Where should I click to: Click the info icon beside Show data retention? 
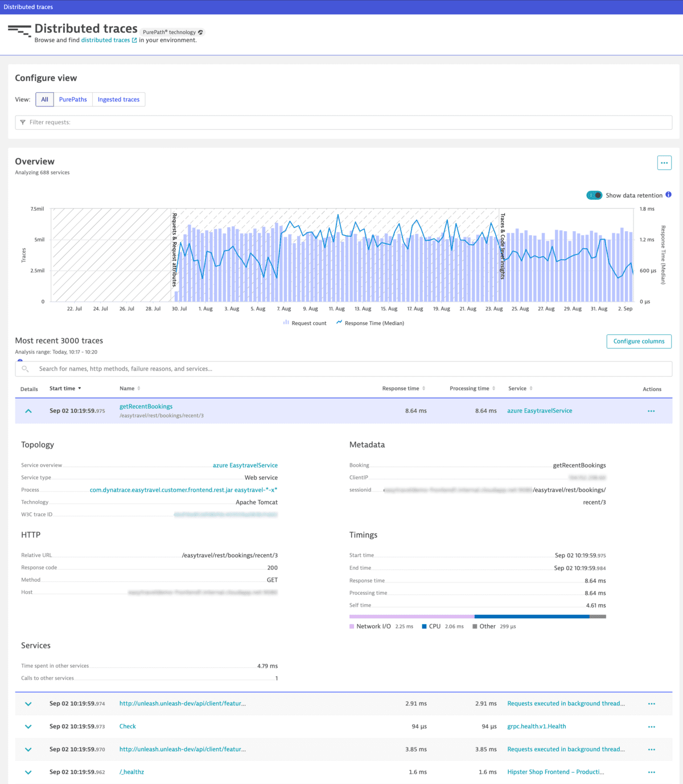(669, 195)
